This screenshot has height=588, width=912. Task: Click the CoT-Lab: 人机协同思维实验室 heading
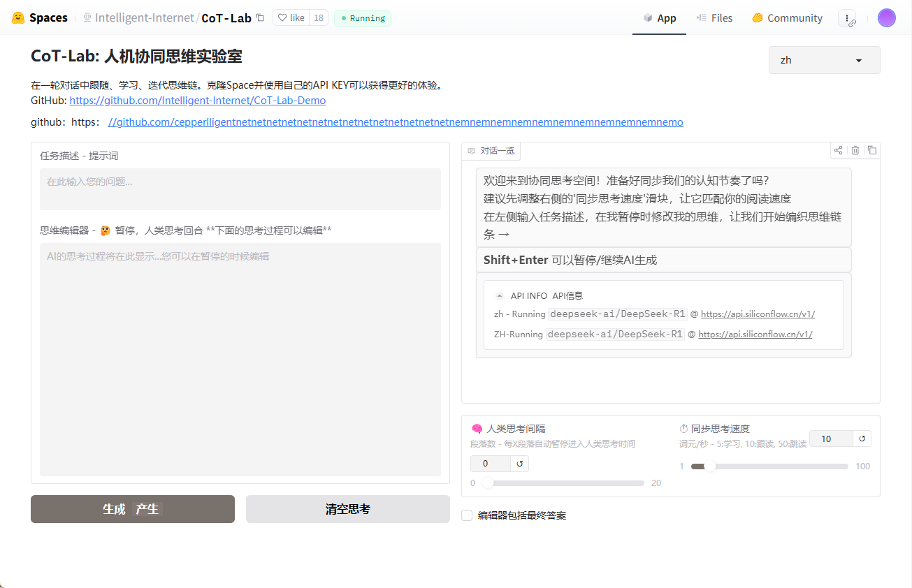[136, 57]
